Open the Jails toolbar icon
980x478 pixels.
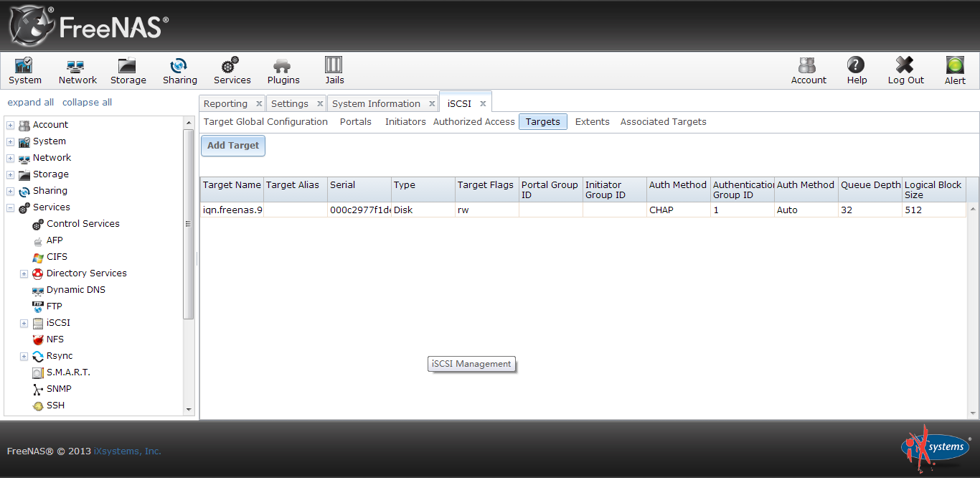point(334,71)
